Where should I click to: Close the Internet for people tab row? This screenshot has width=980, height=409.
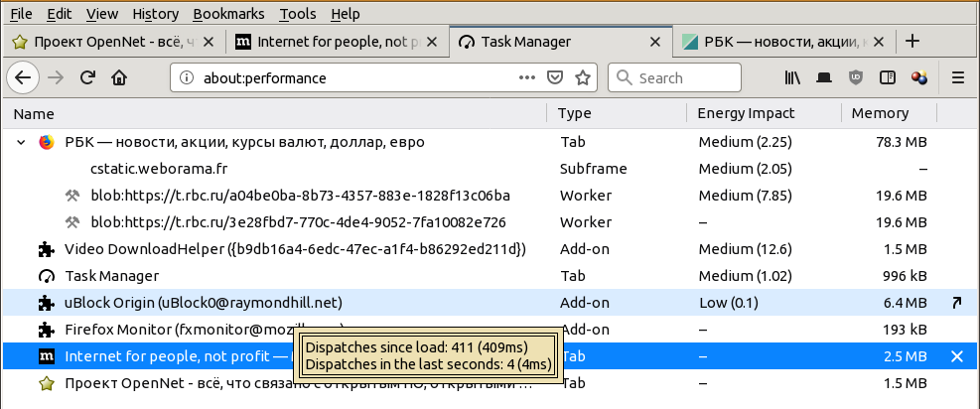click(x=957, y=356)
